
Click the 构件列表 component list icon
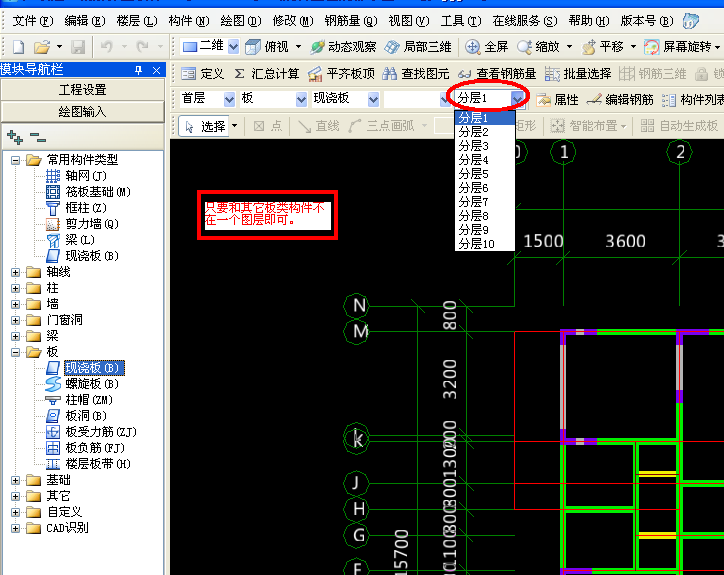coord(669,99)
